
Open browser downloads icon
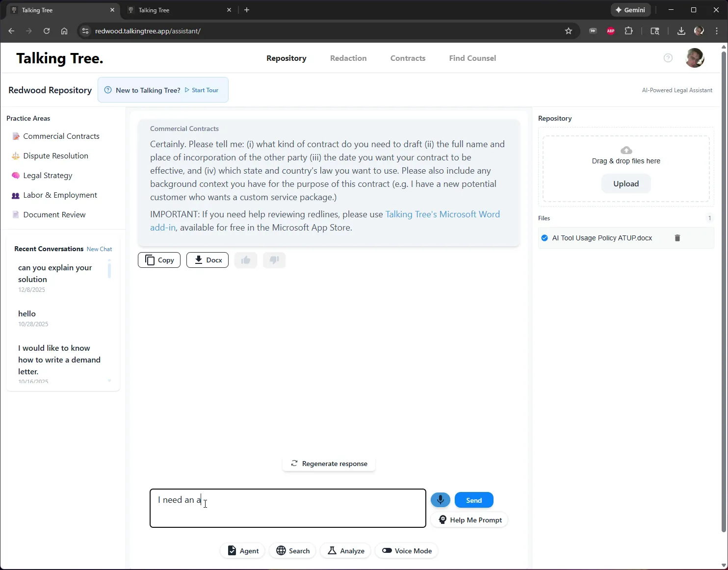[681, 31]
